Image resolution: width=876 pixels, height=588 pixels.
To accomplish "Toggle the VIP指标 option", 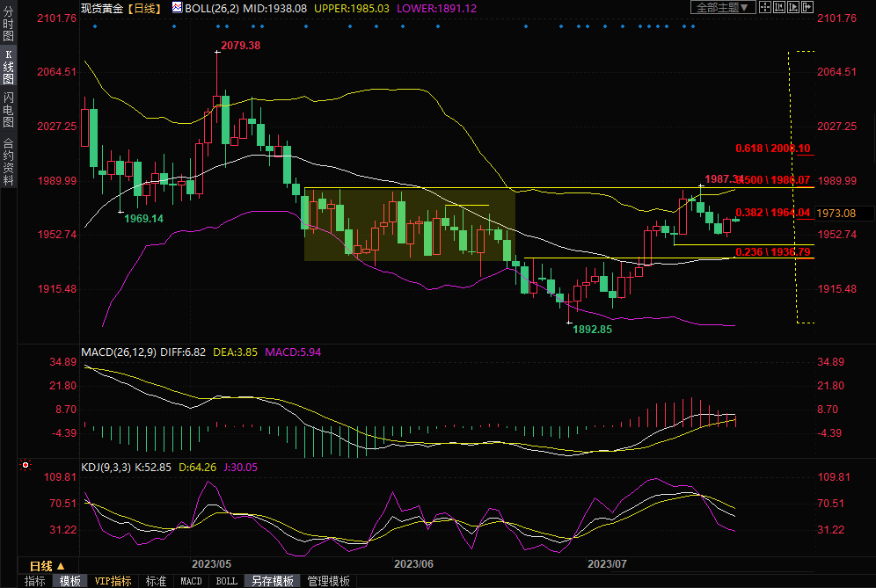I will [113, 581].
